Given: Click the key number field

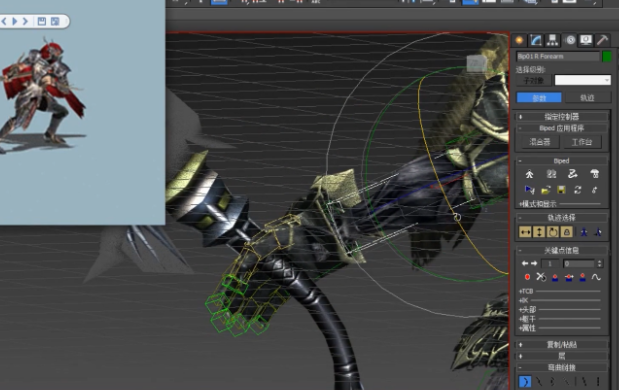Looking at the screenshot, I should click(550, 263).
